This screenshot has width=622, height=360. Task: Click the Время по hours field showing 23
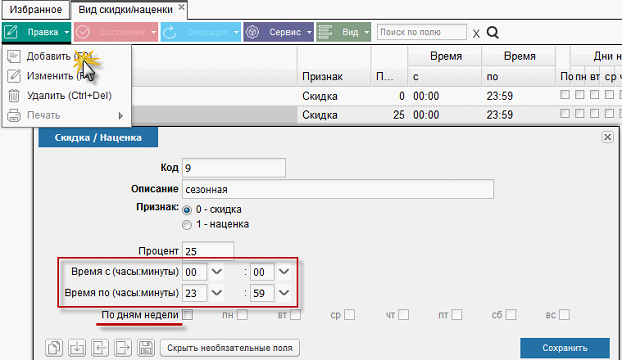[195, 293]
